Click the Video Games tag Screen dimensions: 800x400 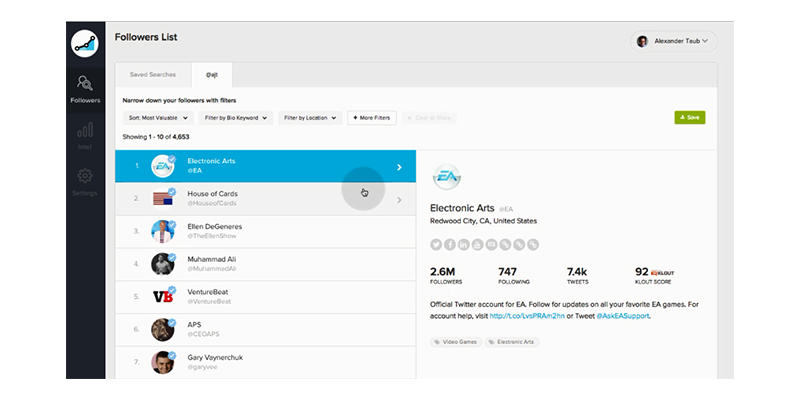(456, 342)
